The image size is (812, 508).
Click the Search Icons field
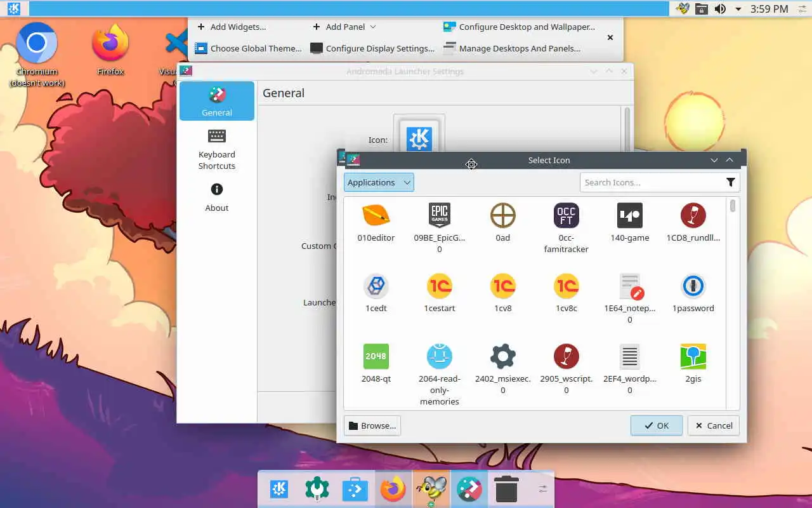pyautogui.click(x=652, y=182)
